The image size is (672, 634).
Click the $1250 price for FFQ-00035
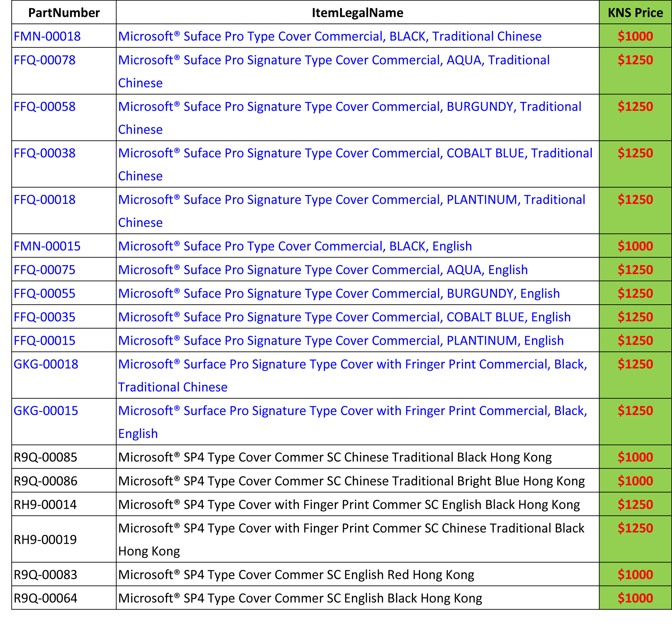click(x=635, y=317)
